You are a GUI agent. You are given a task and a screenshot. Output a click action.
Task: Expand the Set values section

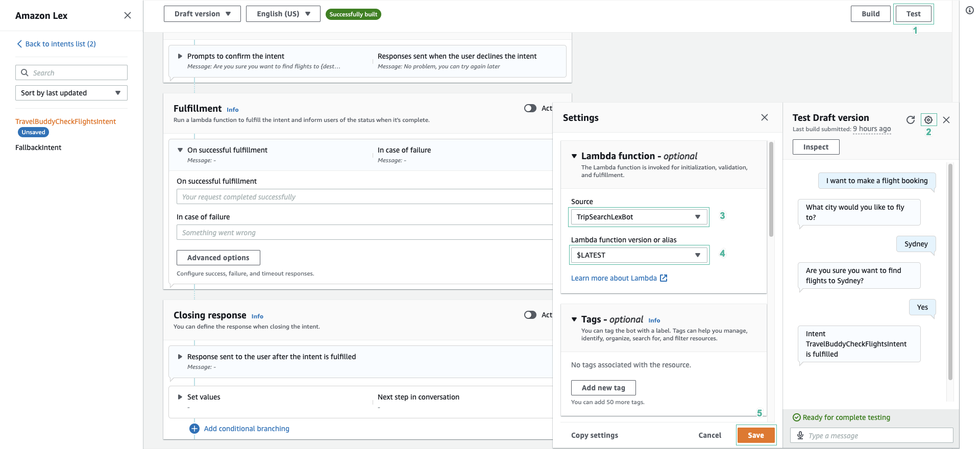[180, 397]
